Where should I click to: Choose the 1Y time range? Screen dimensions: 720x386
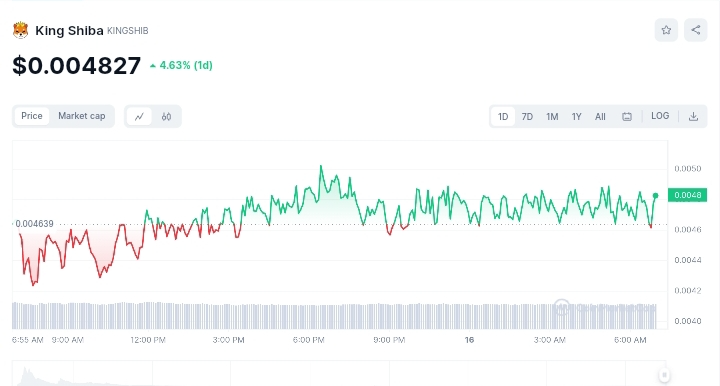576,117
